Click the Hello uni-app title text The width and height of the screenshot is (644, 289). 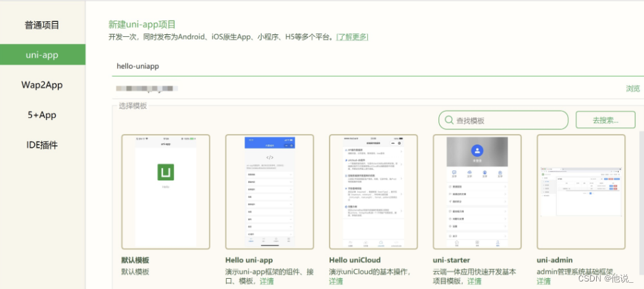pos(249,260)
